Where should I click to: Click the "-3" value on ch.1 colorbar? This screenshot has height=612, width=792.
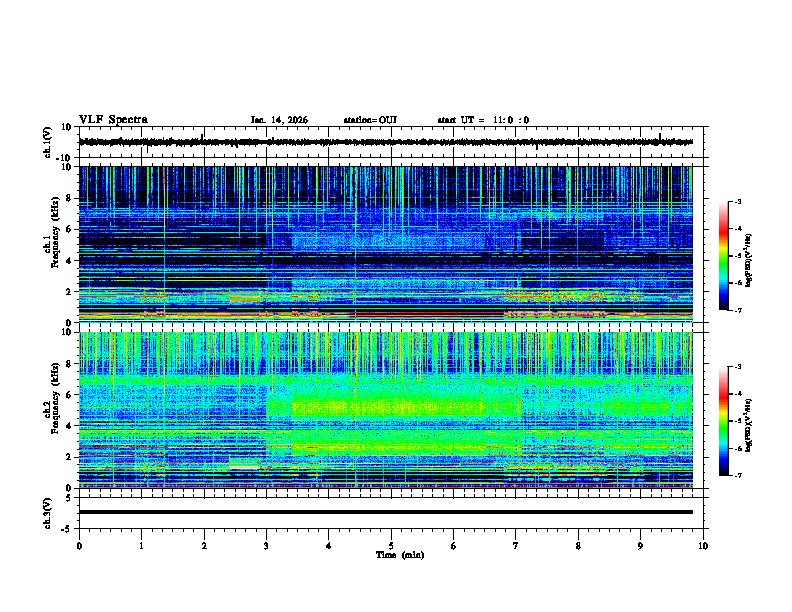click(737, 201)
